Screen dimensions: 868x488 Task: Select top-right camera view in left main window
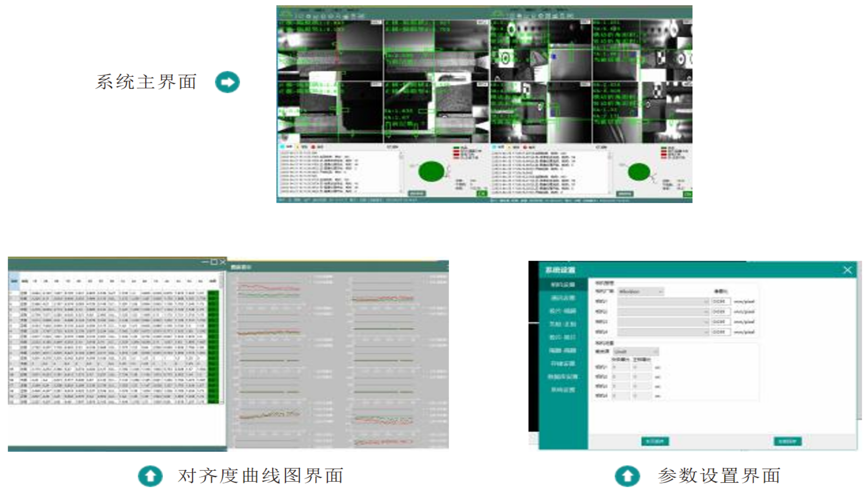click(436, 50)
